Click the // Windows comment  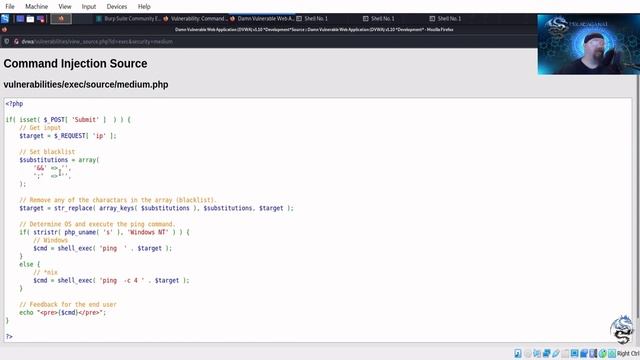[51, 240]
